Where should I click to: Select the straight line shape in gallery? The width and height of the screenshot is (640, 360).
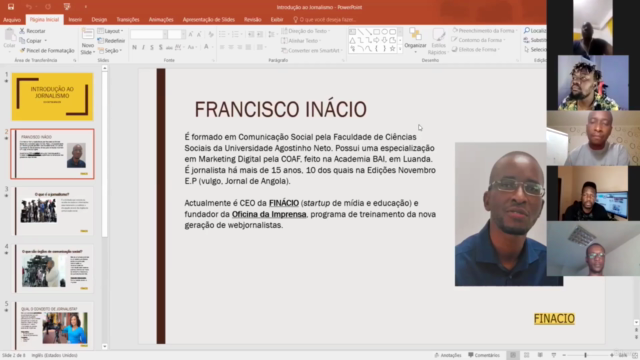[360, 31]
